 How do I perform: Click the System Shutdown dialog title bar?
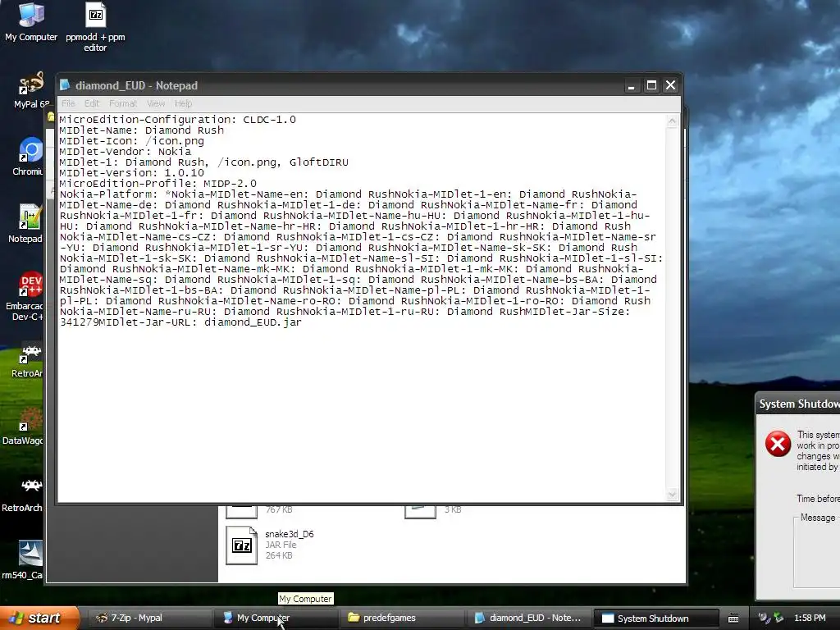point(798,404)
